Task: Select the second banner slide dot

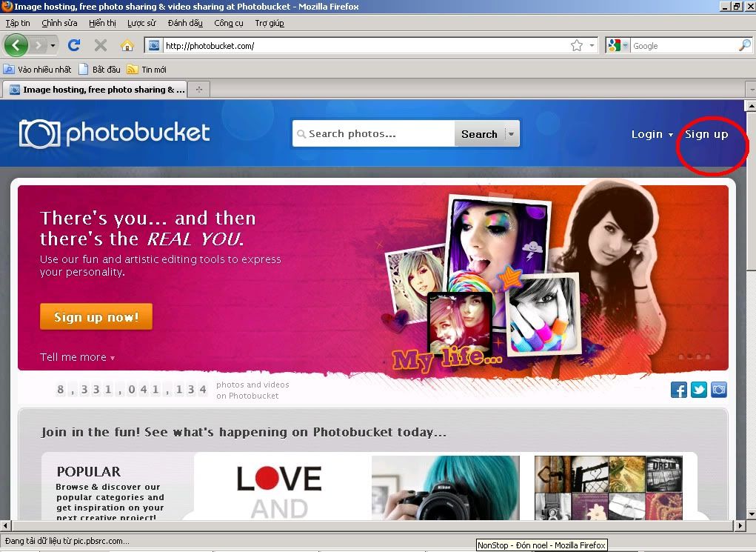Action: pos(690,356)
